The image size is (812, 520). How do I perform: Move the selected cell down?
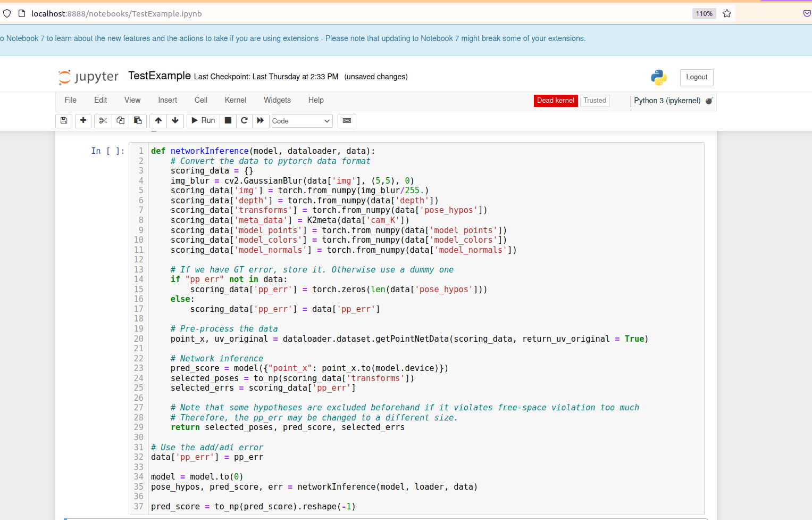point(175,121)
